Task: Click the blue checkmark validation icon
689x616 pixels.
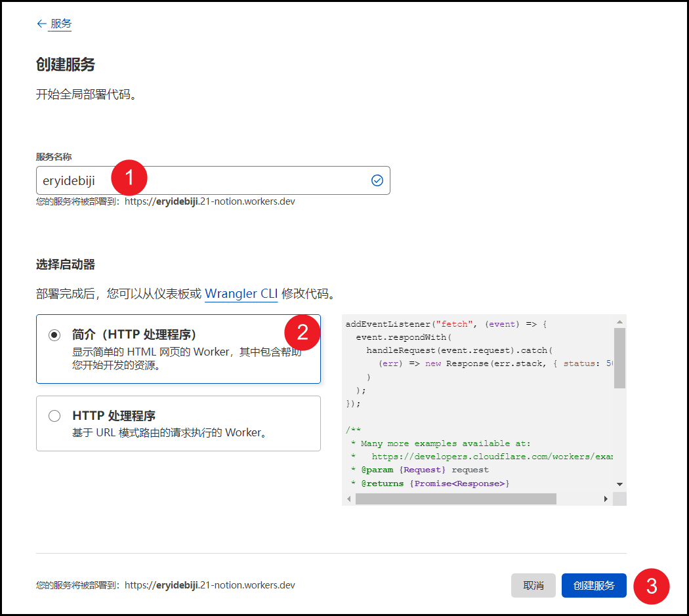Action: 377,180
